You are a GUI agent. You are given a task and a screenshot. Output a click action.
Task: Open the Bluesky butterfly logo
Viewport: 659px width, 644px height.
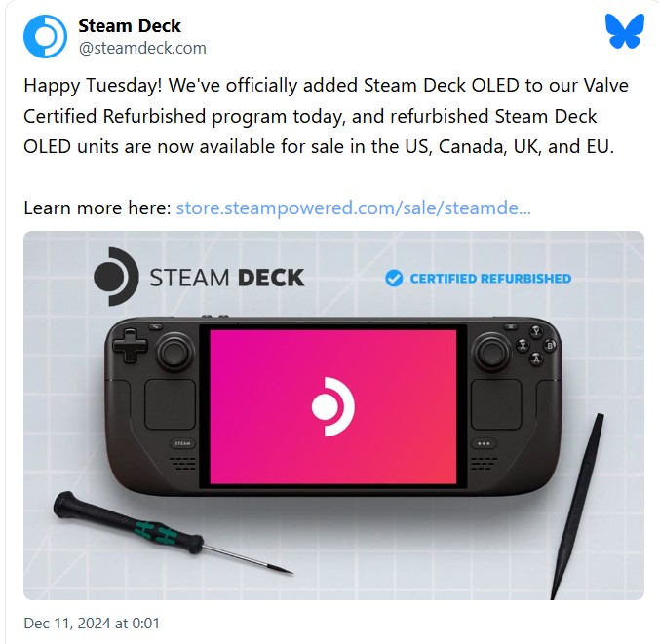coord(625,30)
